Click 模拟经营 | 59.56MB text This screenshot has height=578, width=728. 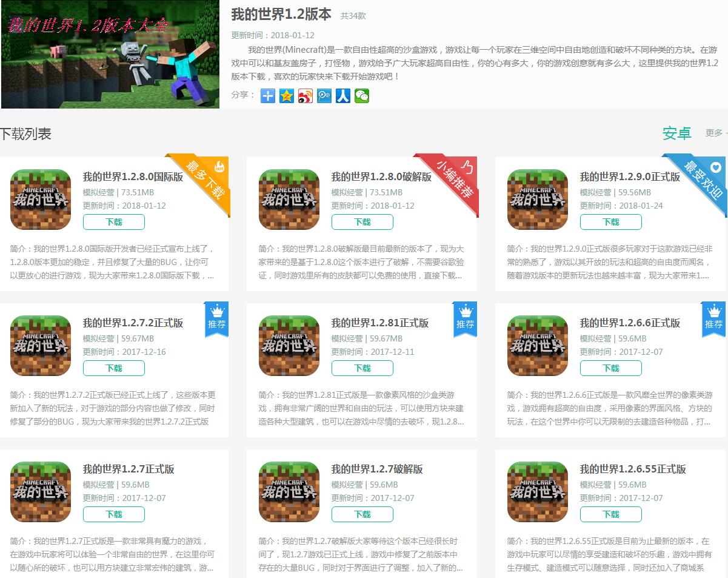[616, 192]
